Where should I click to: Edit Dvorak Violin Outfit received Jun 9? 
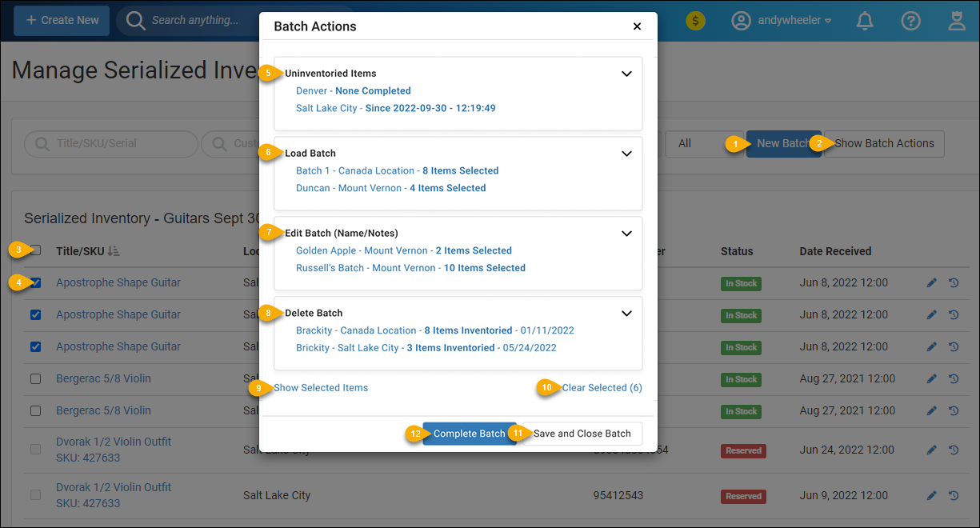click(x=931, y=496)
